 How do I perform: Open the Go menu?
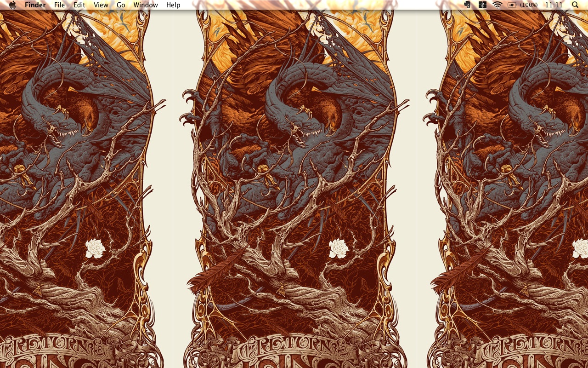(x=121, y=5)
